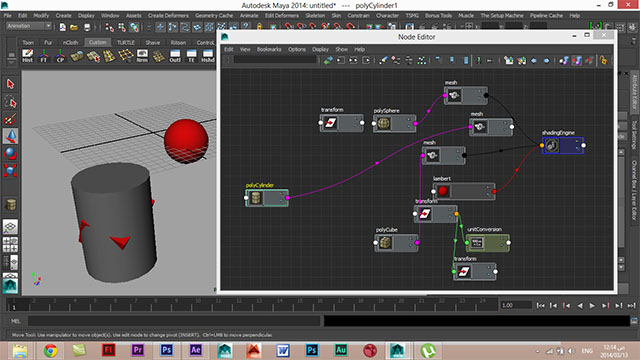
Task: Open the Create Deformers menu
Action: 168,16
